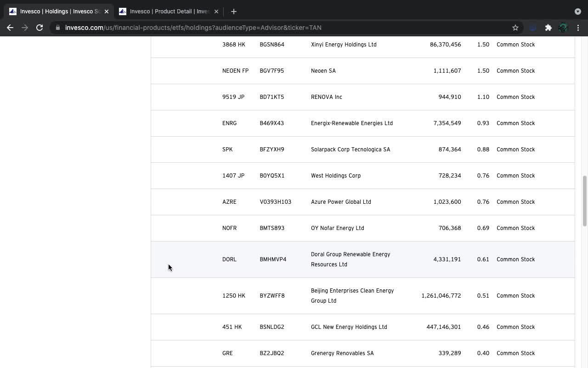Select Solarpack Corp Tecnologica SA name
Viewport: 588px width, 368px height.
[351, 149]
